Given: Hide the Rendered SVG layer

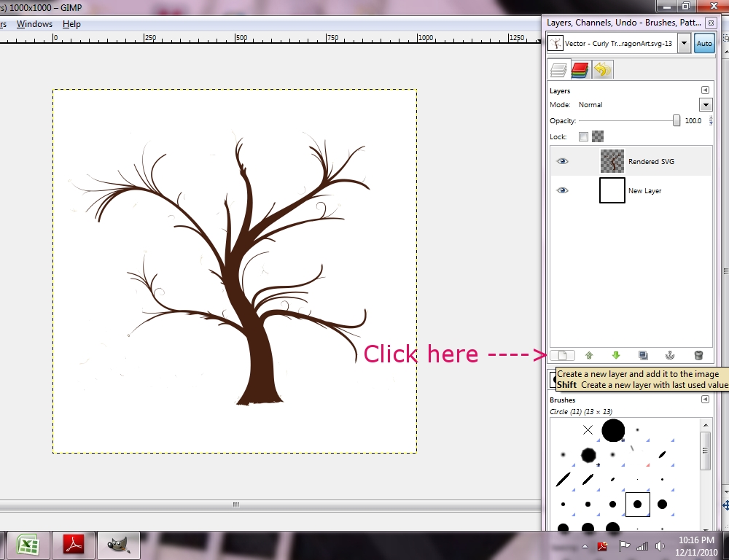Looking at the screenshot, I should (x=562, y=160).
